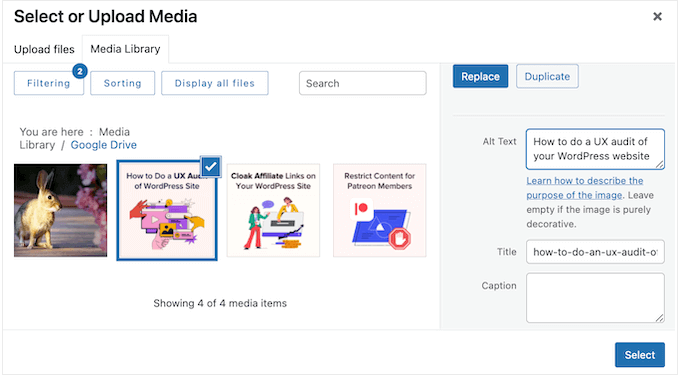Click the Duplicate button
This screenshot has height=375, width=680.
547,76
